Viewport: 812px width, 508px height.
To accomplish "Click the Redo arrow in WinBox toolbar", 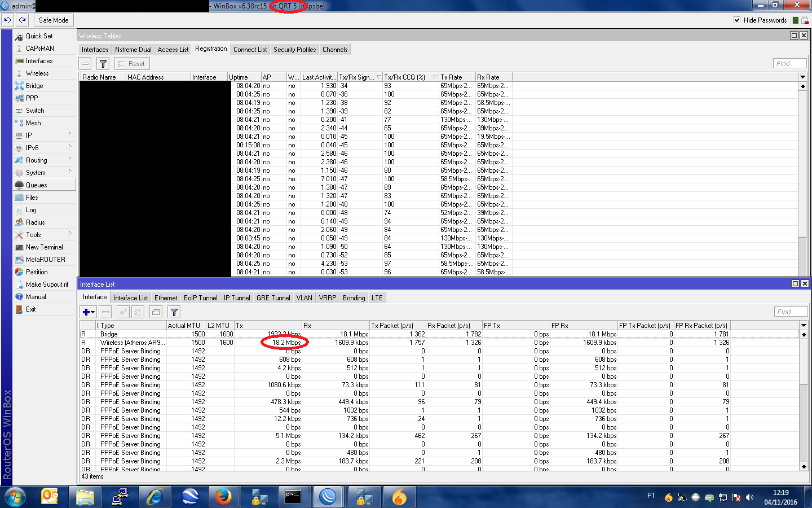I will (22, 20).
